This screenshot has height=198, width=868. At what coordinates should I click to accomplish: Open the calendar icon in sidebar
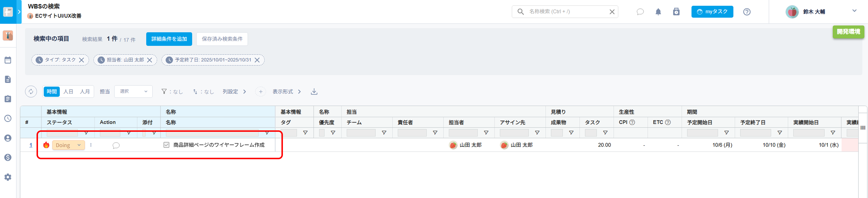(x=8, y=60)
